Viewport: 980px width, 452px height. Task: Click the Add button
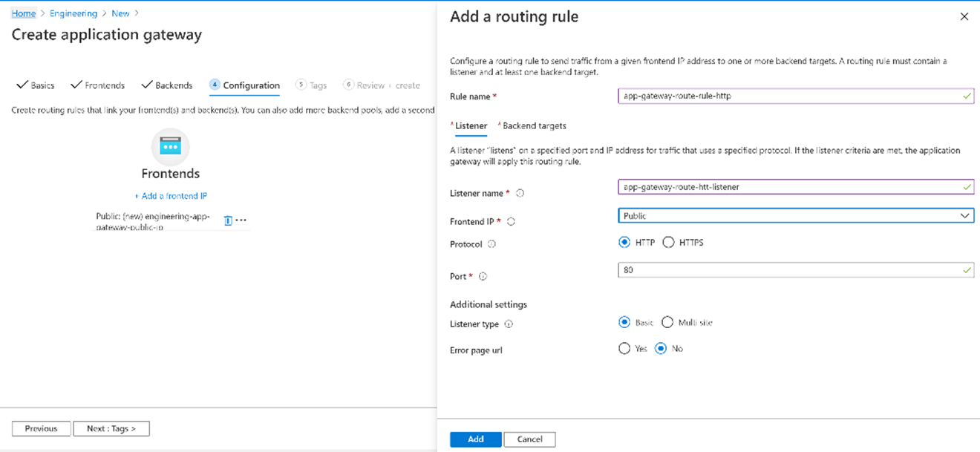475,439
